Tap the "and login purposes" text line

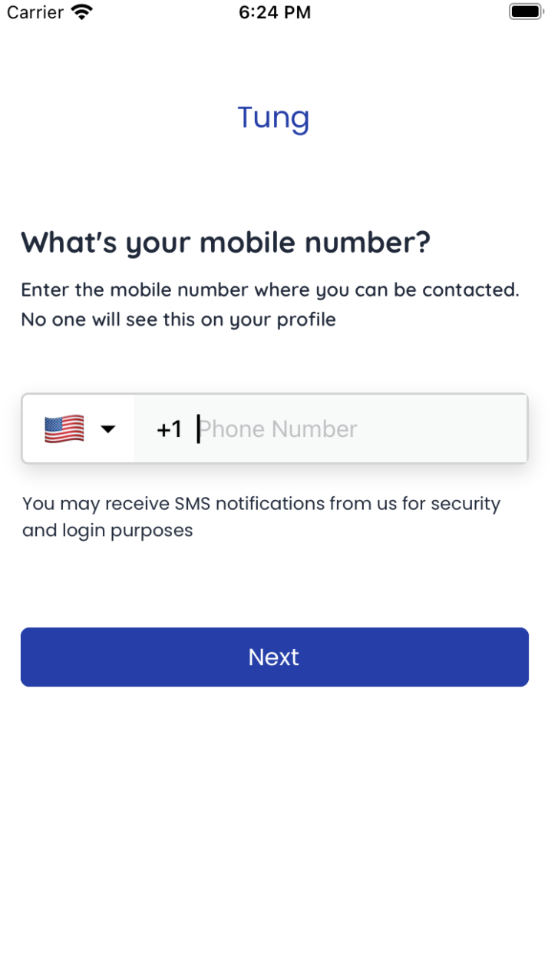[x=107, y=531]
